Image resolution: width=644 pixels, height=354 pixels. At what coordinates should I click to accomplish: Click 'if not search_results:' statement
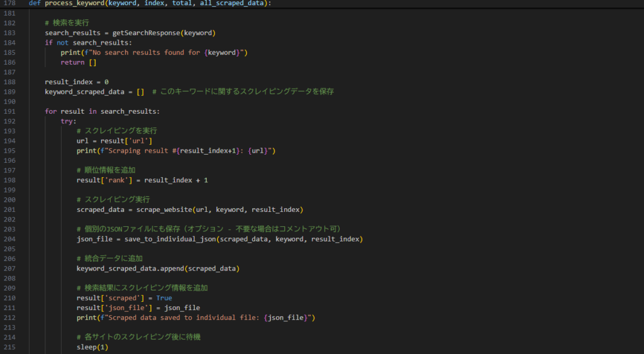pos(88,43)
